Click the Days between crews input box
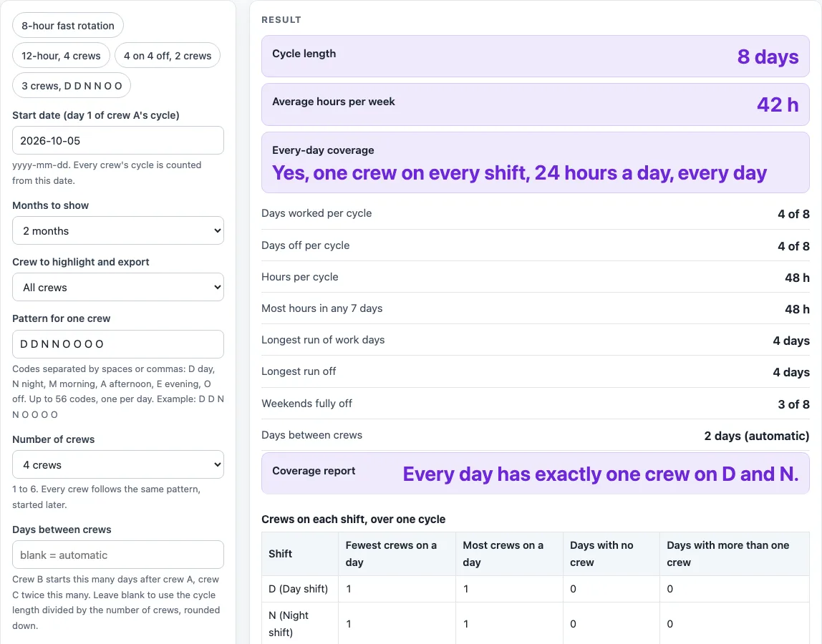Viewport: 822px width, 644px height. 118,555
